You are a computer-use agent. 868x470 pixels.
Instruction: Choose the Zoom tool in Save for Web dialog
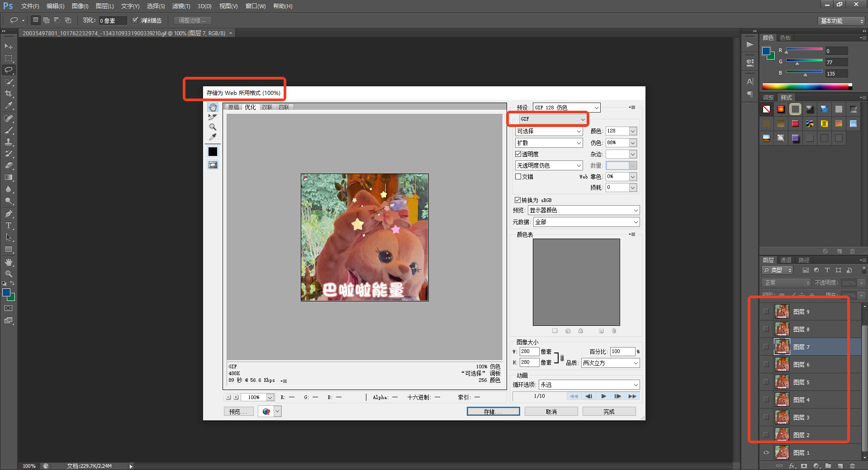pos(213,127)
